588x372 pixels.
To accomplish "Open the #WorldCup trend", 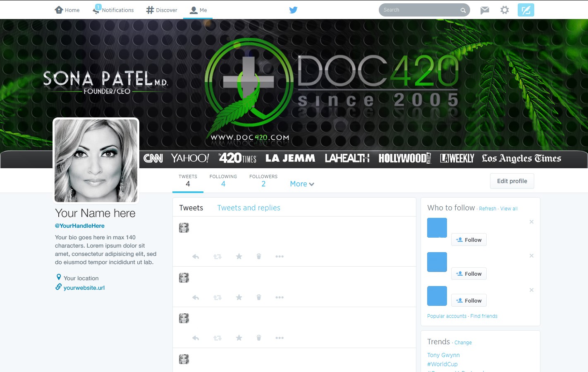I will click(x=442, y=364).
